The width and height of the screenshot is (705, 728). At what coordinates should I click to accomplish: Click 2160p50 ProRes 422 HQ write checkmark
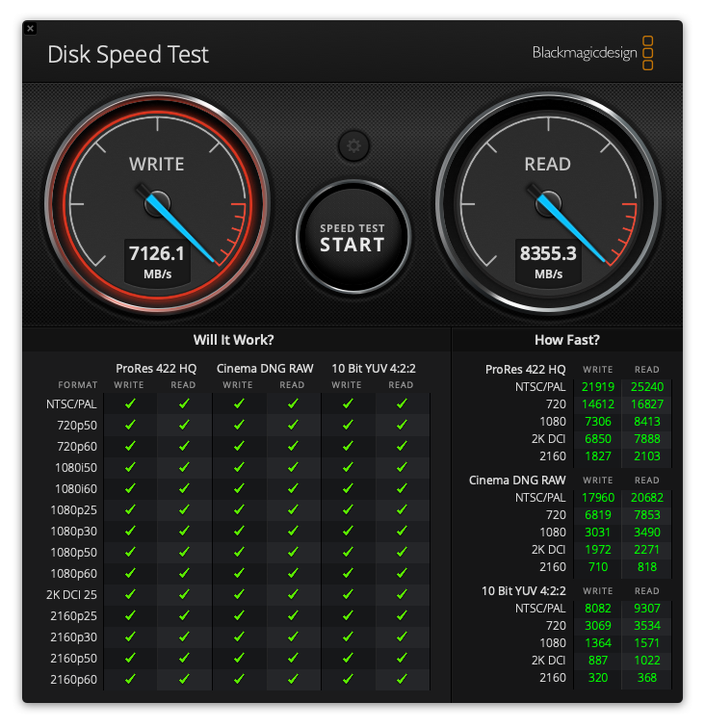130,658
